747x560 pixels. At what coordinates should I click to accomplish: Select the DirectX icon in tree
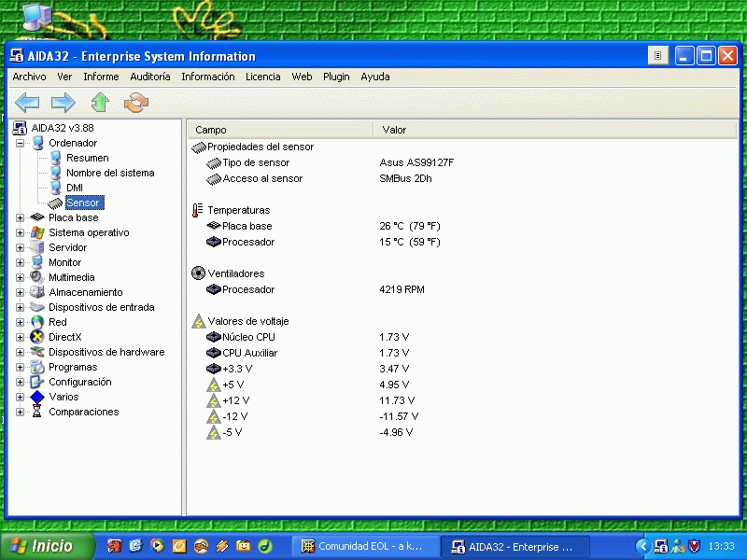click(x=37, y=337)
